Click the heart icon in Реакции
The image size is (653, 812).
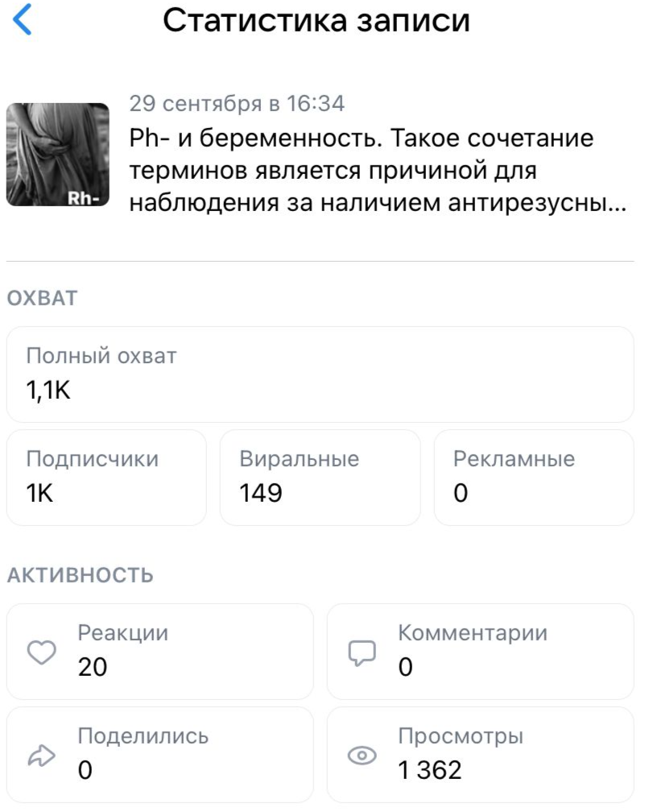coord(43,652)
